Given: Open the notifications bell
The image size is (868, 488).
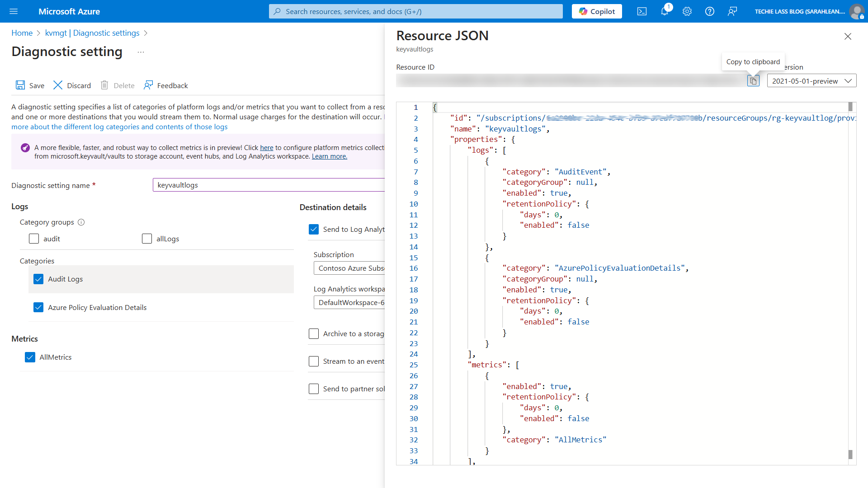Looking at the screenshot, I should (x=664, y=11).
